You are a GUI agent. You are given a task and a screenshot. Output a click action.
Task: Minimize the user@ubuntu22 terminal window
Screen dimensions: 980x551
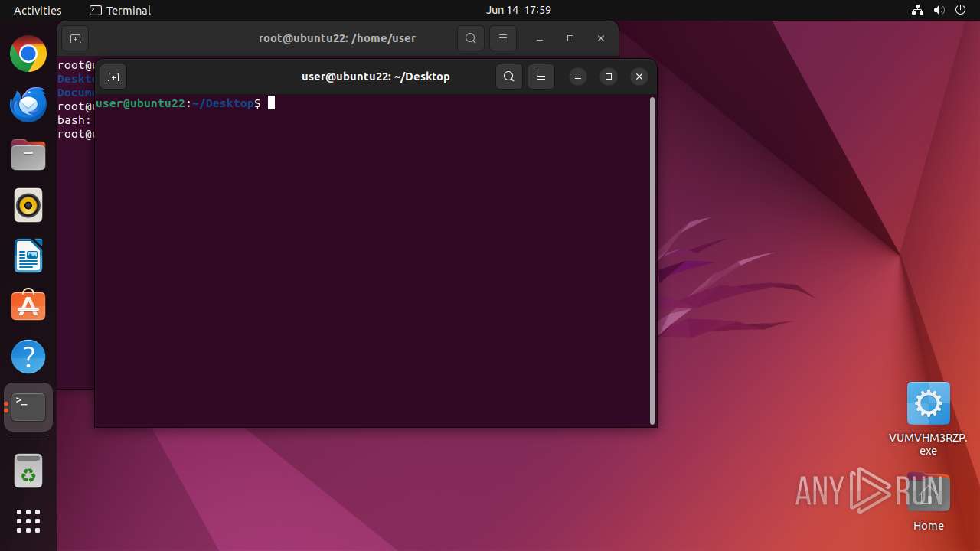pyautogui.click(x=578, y=77)
